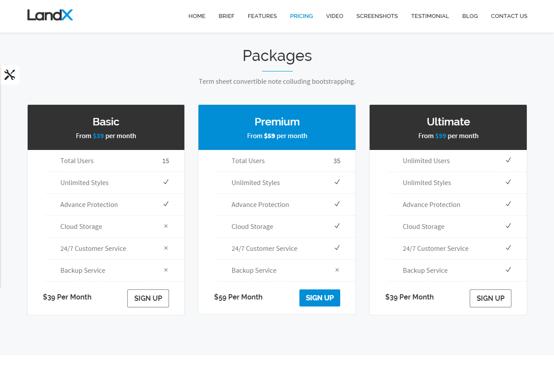
Task: Click the Basic plan Unlimited Styles checkmark
Action: [x=166, y=182]
